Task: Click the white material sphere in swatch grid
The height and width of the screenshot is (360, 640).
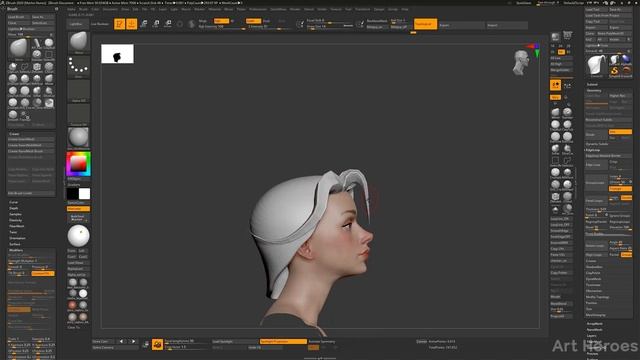Action: point(83,293)
